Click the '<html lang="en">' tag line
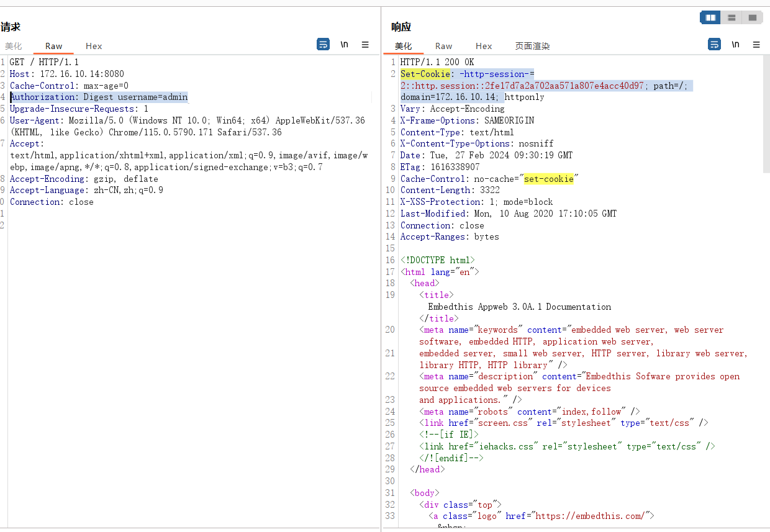Viewport: 770px width, 532px height. (440, 272)
